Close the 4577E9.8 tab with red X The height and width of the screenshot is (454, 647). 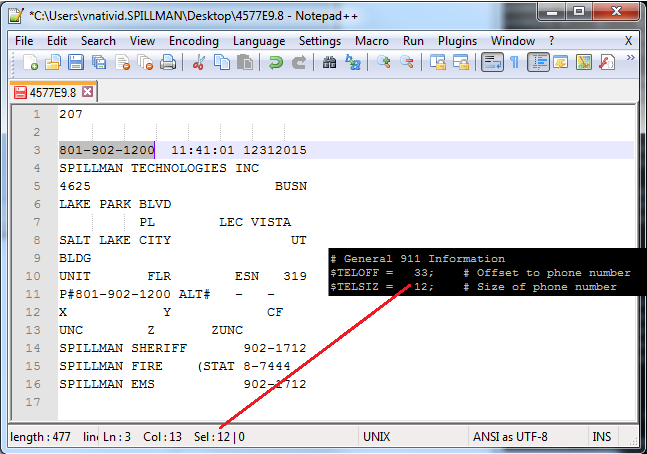coord(87,92)
